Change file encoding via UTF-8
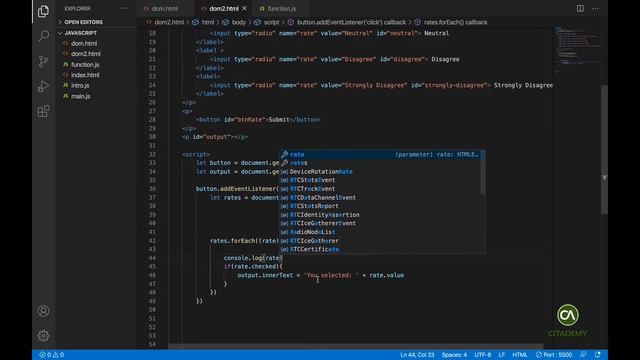 click(x=482, y=355)
